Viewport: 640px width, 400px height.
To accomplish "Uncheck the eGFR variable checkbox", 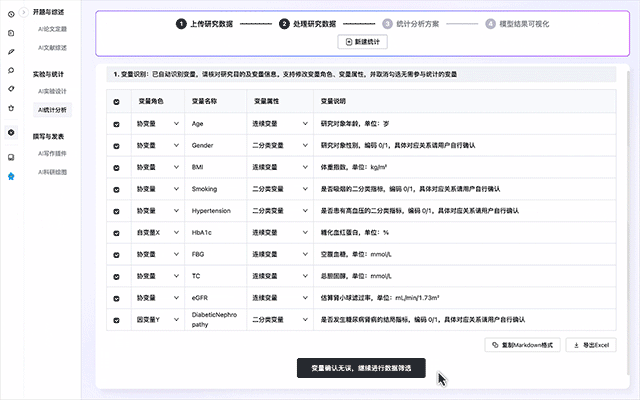I will [x=116, y=298].
